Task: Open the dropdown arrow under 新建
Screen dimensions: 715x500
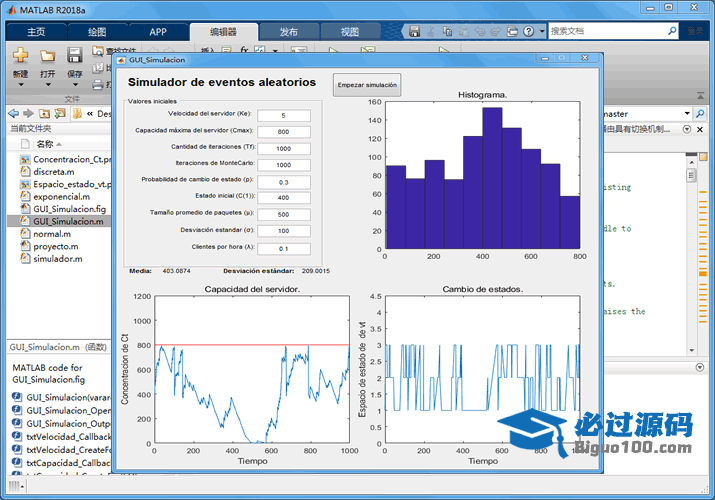Action: tap(20, 85)
